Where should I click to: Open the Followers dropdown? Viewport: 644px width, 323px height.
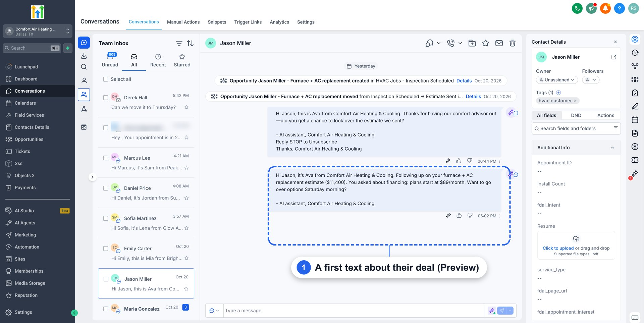click(x=591, y=80)
